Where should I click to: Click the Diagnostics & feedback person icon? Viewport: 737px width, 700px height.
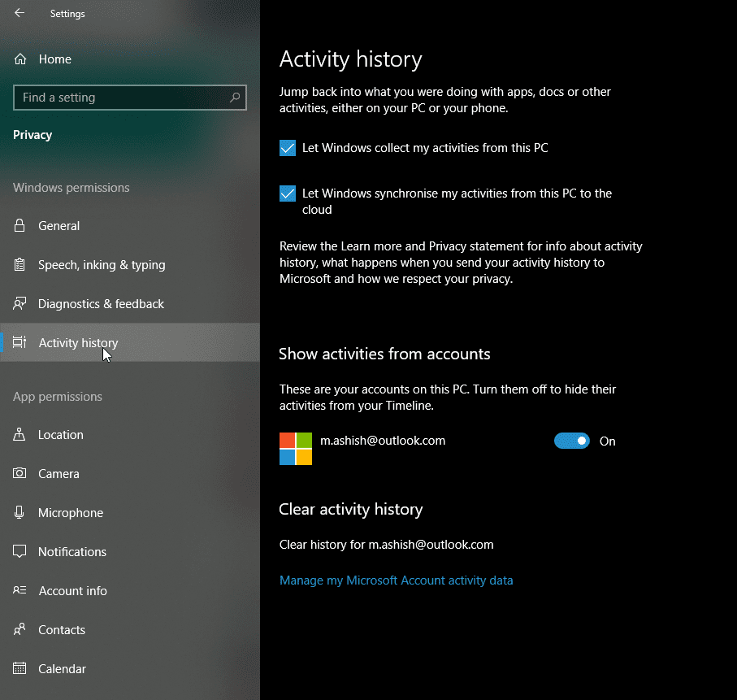pos(20,303)
